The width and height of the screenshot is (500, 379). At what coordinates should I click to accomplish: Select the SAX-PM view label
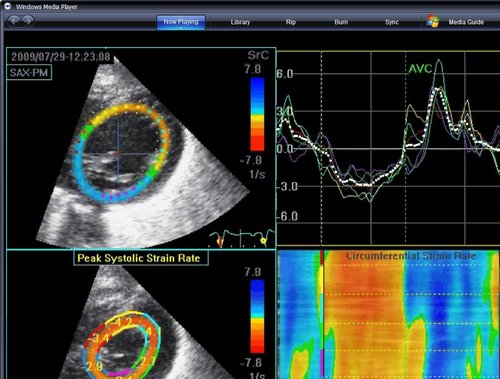click(x=29, y=73)
